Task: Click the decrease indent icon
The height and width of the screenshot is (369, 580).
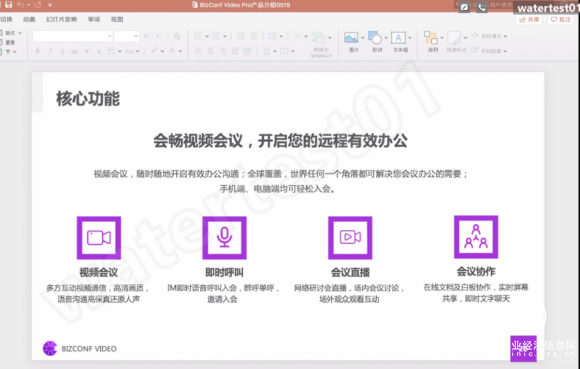Action: click(x=241, y=36)
